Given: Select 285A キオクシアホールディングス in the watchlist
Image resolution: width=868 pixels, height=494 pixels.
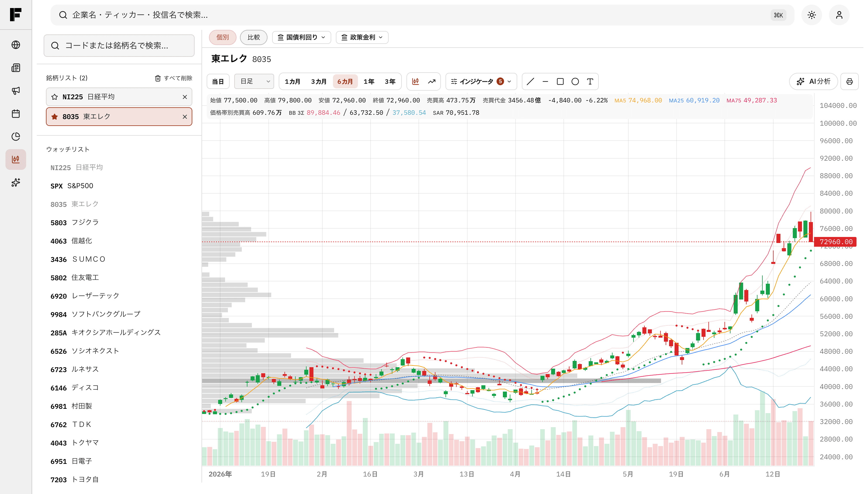Looking at the screenshot, I should 119,332.
